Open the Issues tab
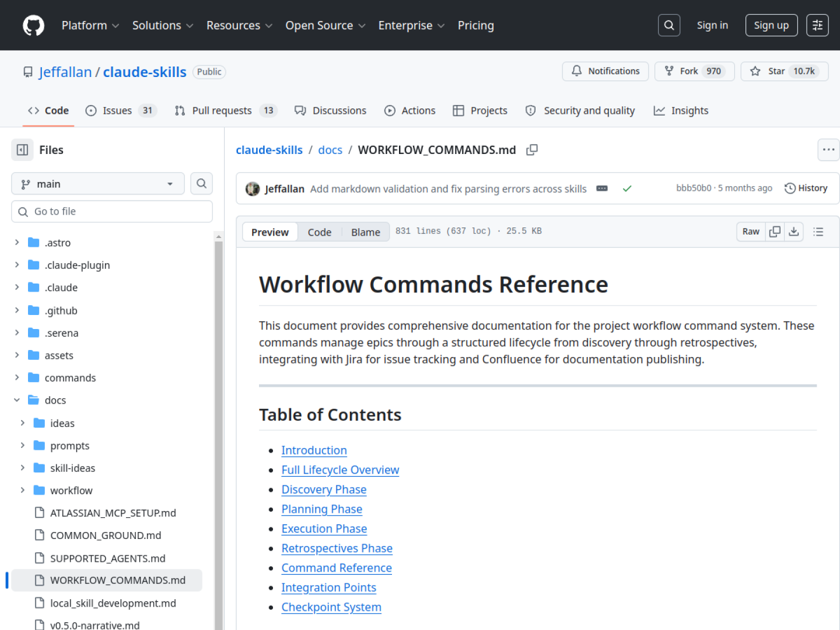Image resolution: width=840 pixels, height=630 pixels. (121, 110)
